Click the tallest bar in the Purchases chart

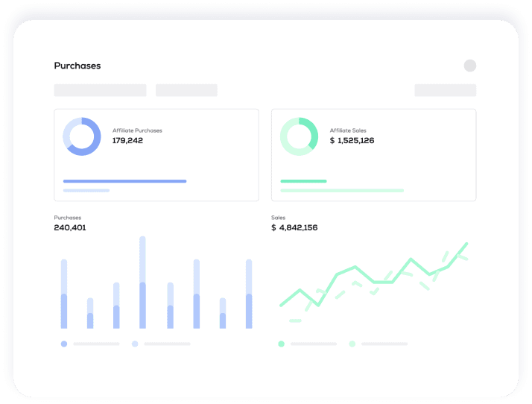[x=142, y=283]
